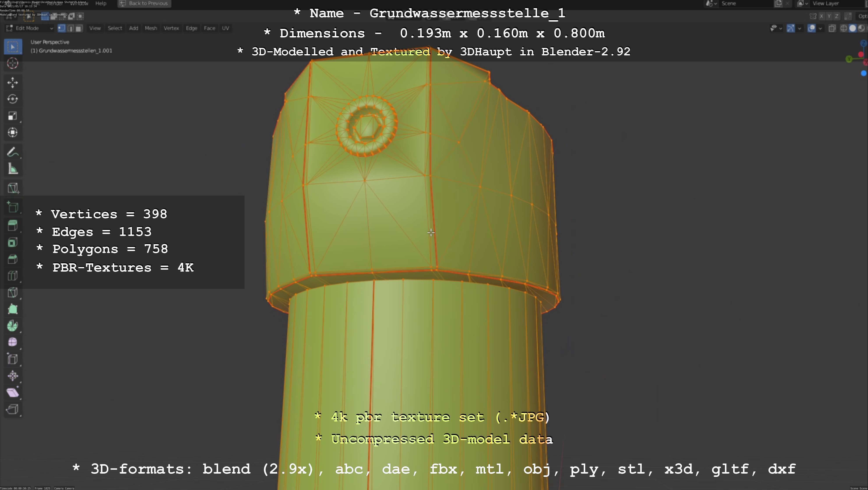The width and height of the screenshot is (868, 490).
Task: Open the UV menu
Action: coord(225,28)
